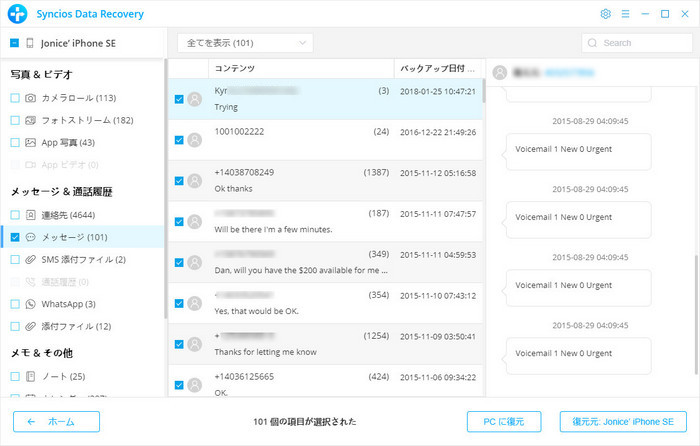Check the 連絡先 (4644) checkbox

[x=15, y=215]
